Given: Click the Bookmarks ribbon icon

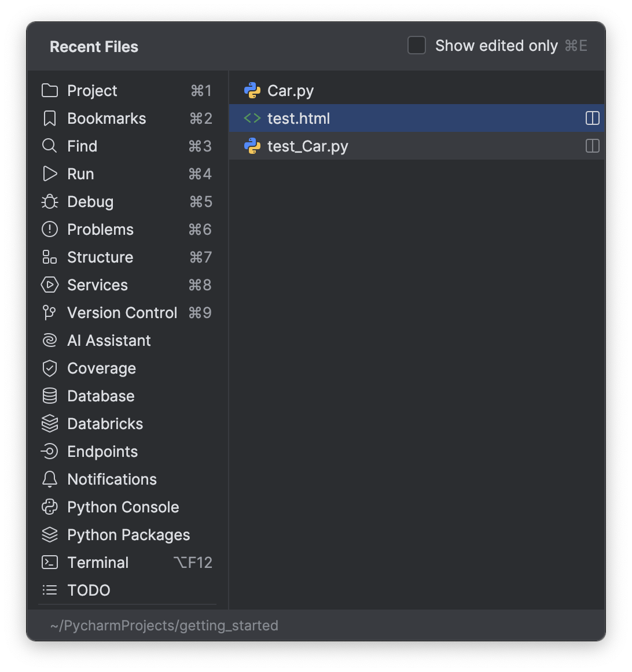Looking at the screenshot, I should coord(50,119).
